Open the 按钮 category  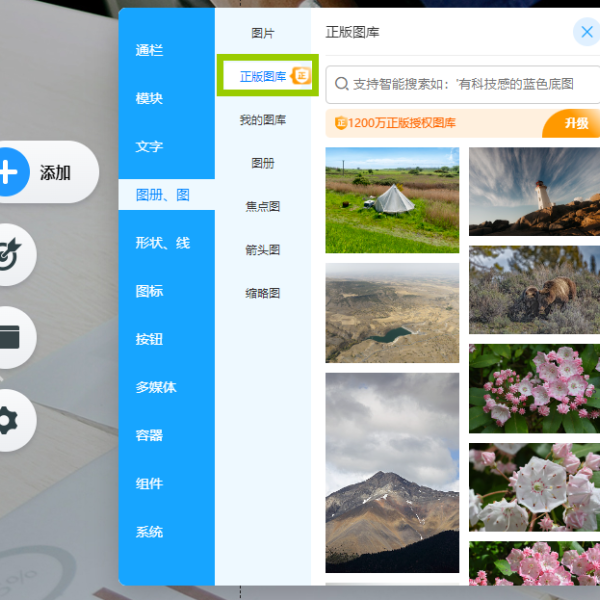pyautogui.click(x=149, y=339)
